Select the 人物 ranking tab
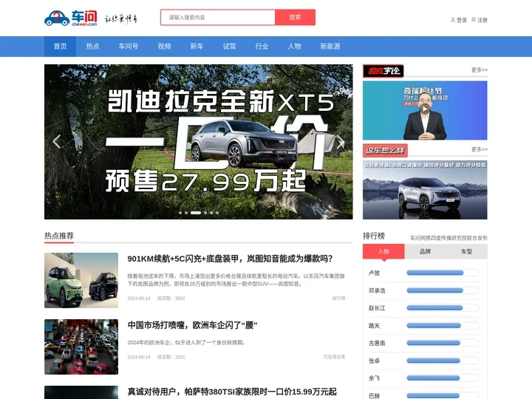This screenshot has width=532, height=399. [x=383, y=251]
